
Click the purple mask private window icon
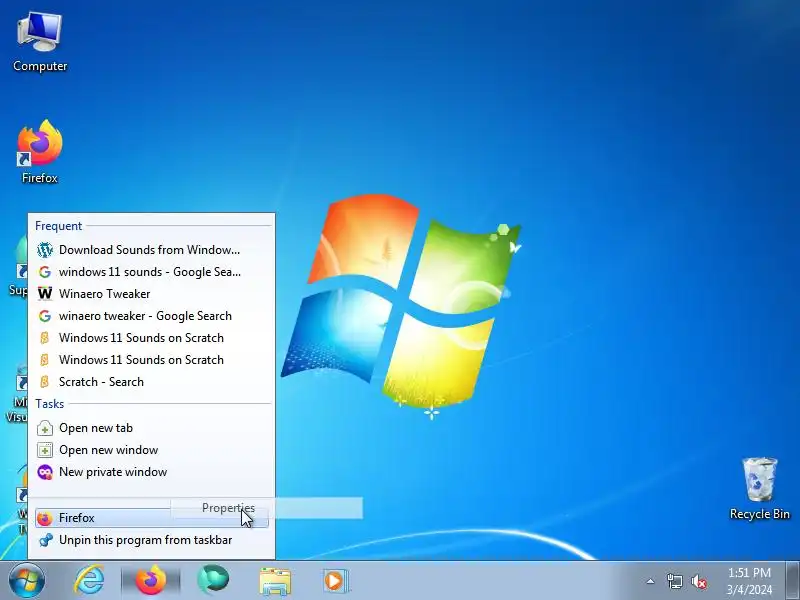coord(45,472)
